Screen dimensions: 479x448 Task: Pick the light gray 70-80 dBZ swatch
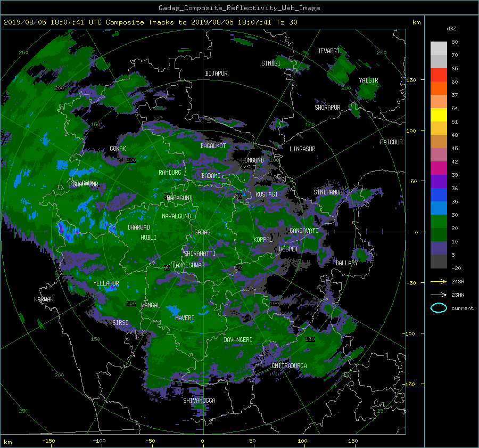tap(439, 48)
